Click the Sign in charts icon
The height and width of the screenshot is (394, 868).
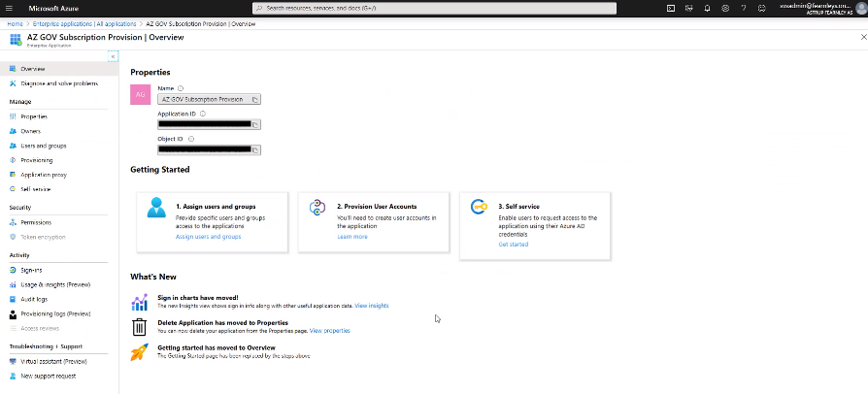[x=140, y=302]
